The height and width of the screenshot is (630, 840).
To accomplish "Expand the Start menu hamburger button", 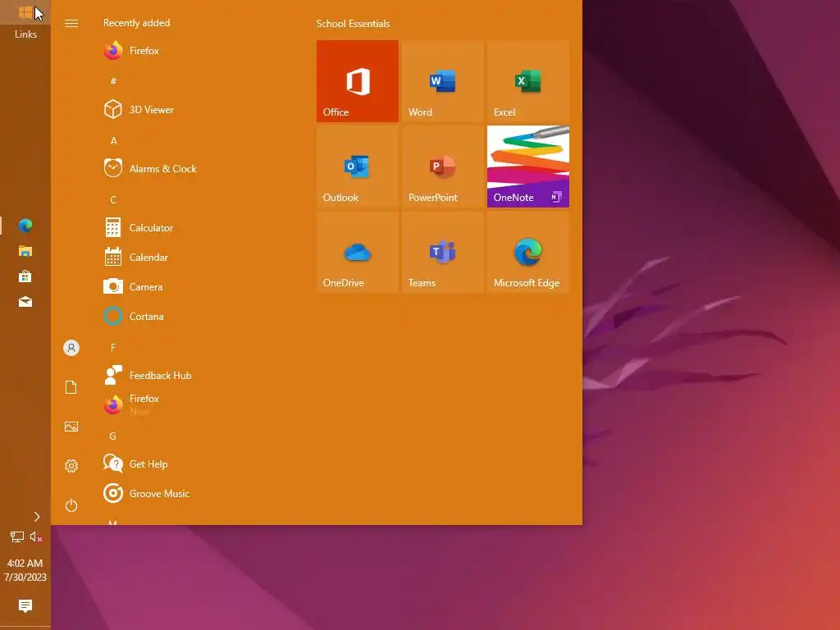I will (x=71, y=24).
